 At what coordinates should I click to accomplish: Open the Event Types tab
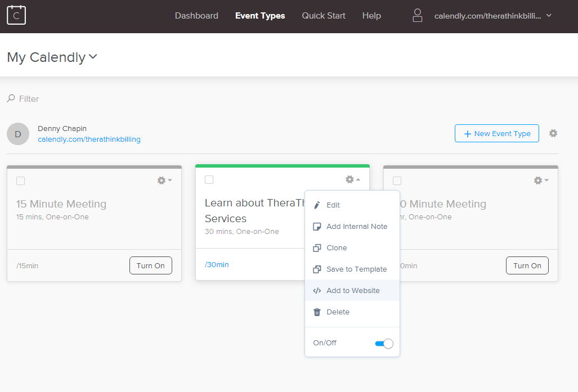(x=260, y=16)
